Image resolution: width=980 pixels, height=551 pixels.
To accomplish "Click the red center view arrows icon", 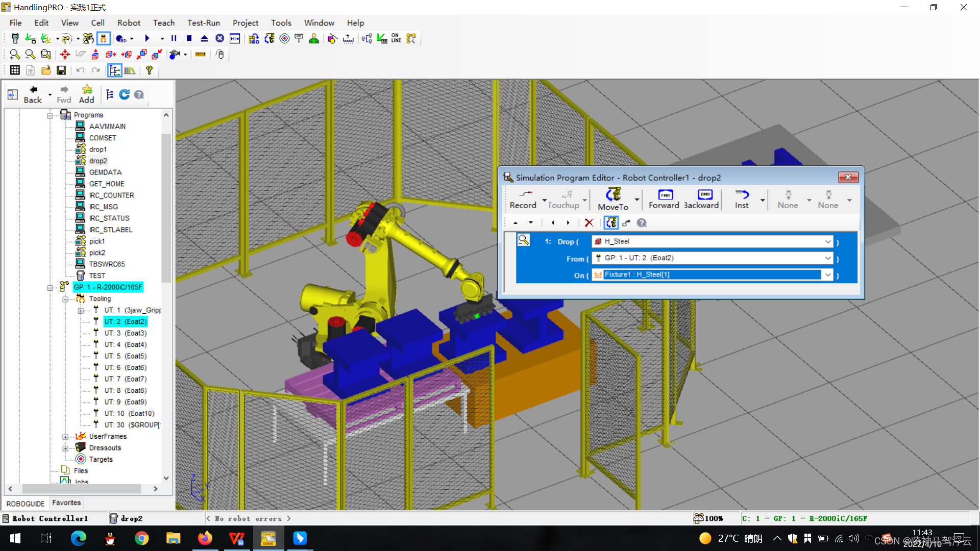I will tap(65, 55).
